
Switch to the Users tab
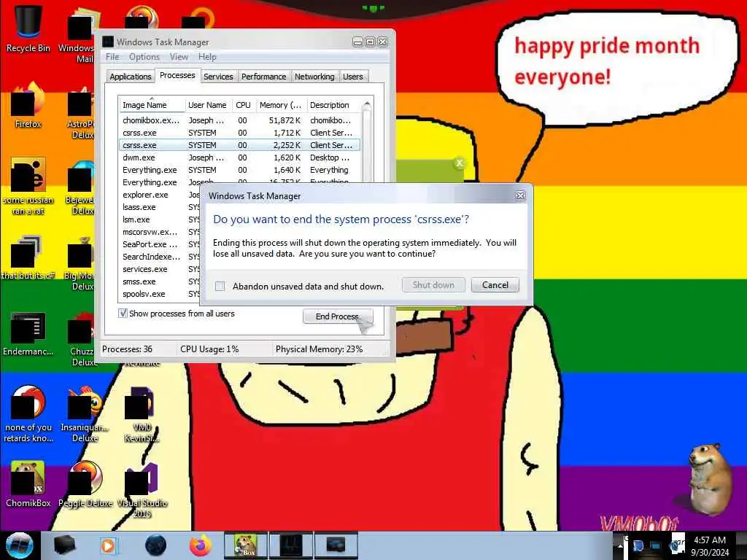point(353,77)
